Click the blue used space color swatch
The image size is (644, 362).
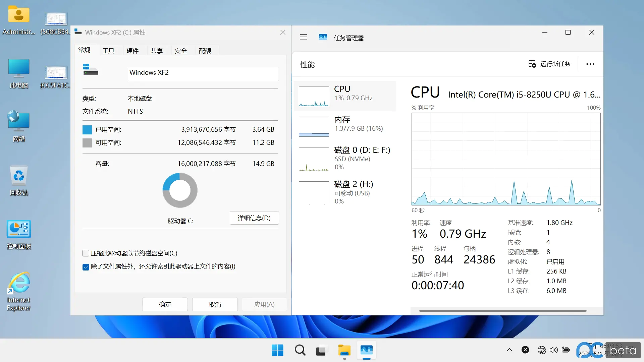pyautogui.click(x=87, y=130)
